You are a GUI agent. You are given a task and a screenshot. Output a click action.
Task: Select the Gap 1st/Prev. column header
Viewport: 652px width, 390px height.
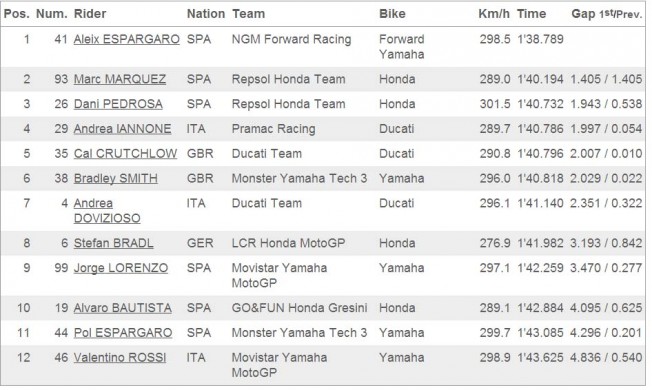(x=607, y=14)
